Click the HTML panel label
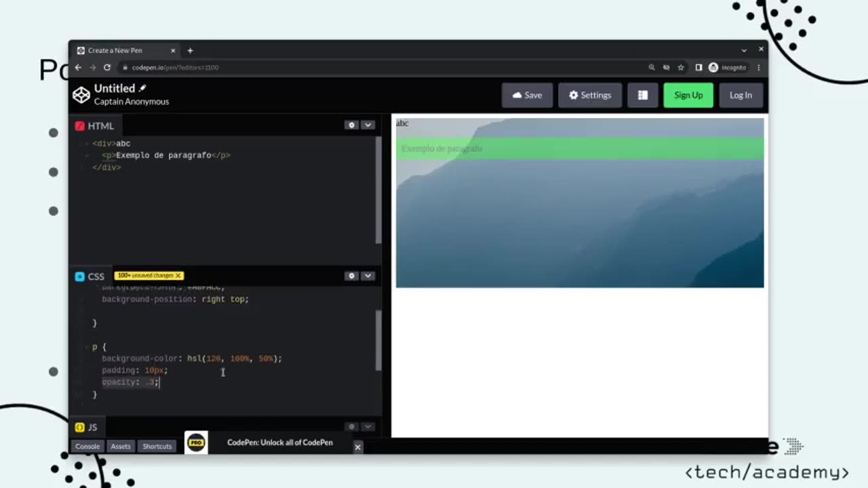The image size is (868, 488). point(94,126)
